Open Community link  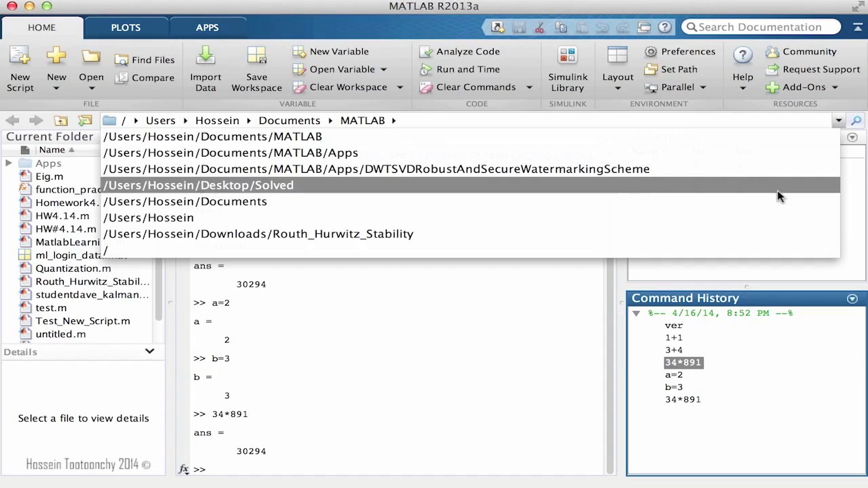801,52
